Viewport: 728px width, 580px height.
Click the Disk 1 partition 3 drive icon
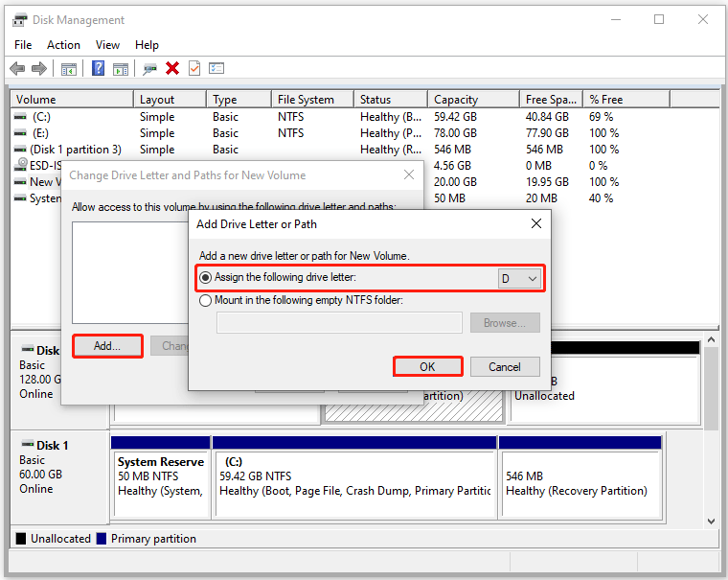(x=20, y=150)
